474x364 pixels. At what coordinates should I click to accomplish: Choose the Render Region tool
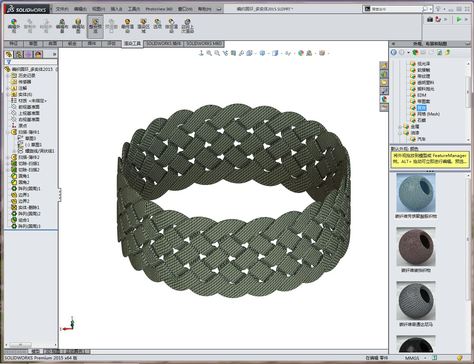click(x=143, y=26)
